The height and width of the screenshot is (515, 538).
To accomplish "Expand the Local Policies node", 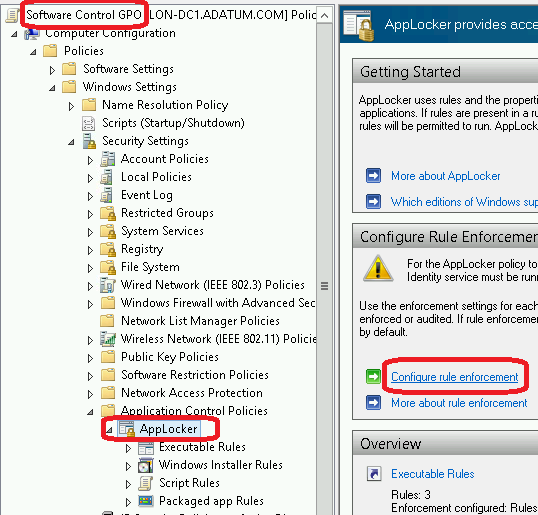I will pos(90,178).
